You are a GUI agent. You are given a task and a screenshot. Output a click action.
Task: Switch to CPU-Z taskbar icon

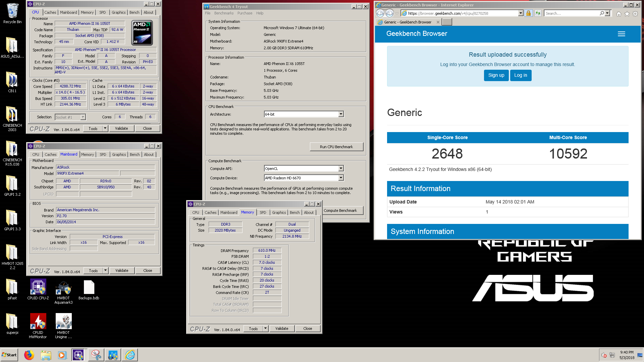(x=78, y=355)
